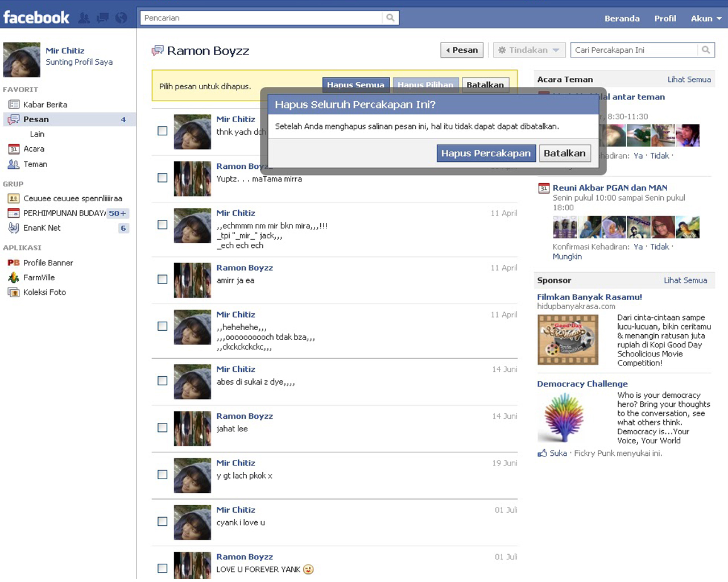Click the Facebook logo
The image size is (728, 582).
[x=36, y=18]
